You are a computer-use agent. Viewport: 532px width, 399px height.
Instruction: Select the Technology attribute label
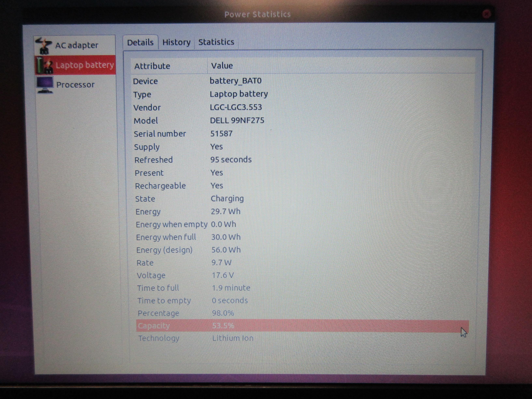tap(159, 339)
